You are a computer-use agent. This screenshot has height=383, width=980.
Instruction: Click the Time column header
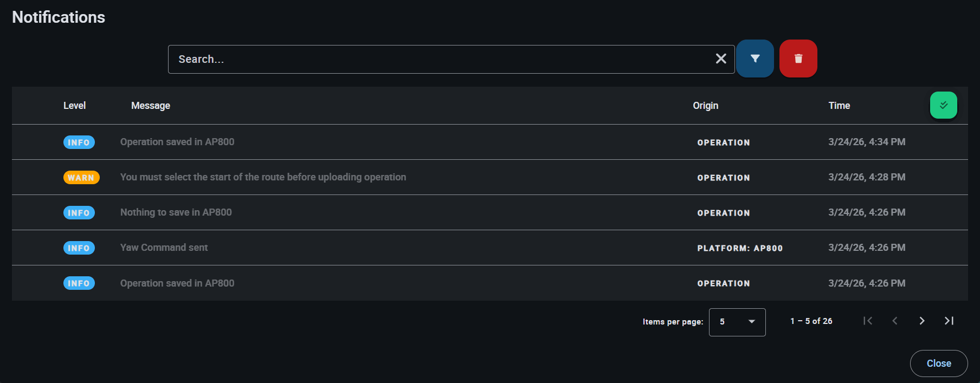(x=839, y=106)
